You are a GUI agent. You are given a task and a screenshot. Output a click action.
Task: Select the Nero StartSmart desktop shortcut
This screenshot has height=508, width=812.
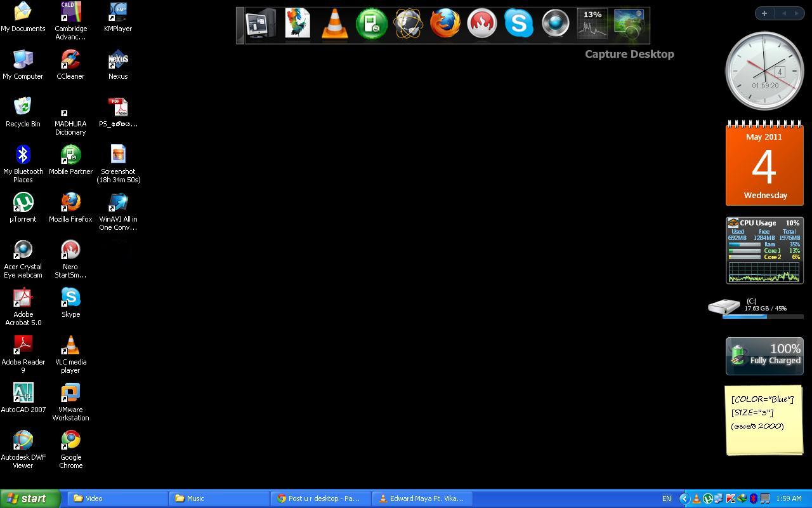click(70, 259)
